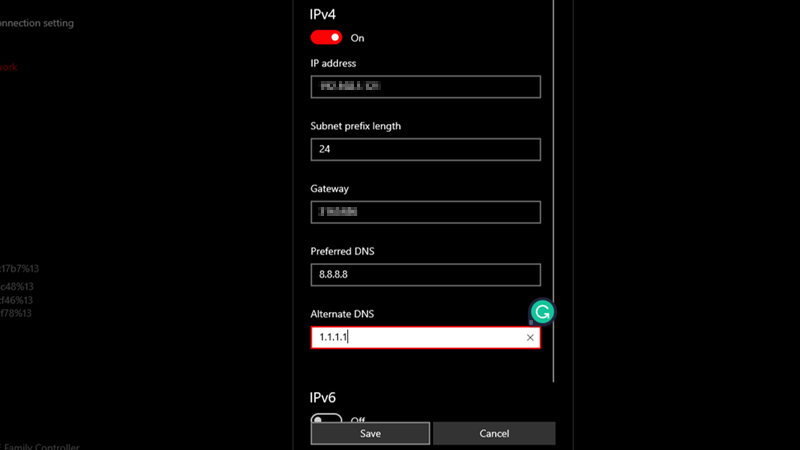Click the IPv6 section heading

tap(325, 397)
